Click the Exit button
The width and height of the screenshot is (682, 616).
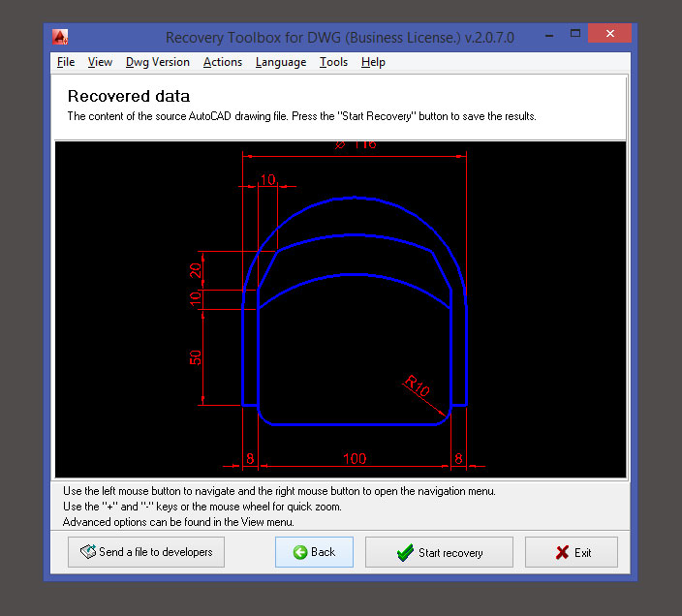coord(572,552)
